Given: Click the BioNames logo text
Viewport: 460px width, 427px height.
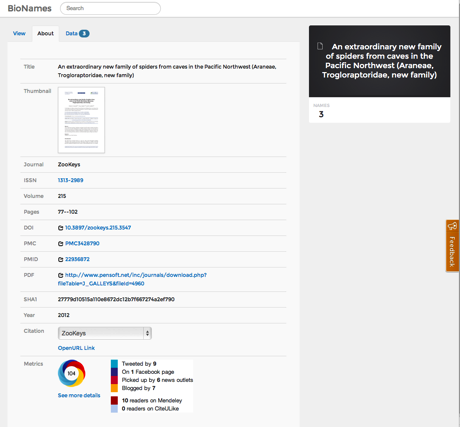Looking at the screenshot, I should pos(29,8).
